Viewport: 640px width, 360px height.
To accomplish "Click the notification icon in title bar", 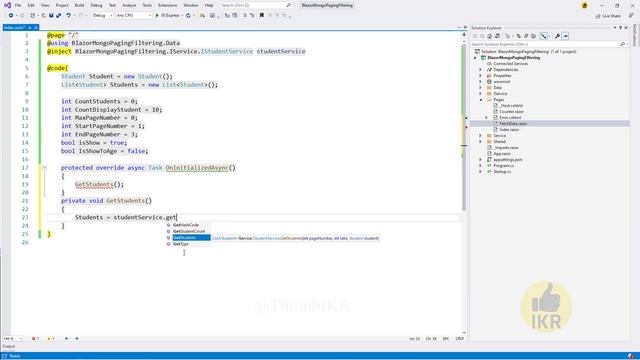I will [x=584, y=5].
